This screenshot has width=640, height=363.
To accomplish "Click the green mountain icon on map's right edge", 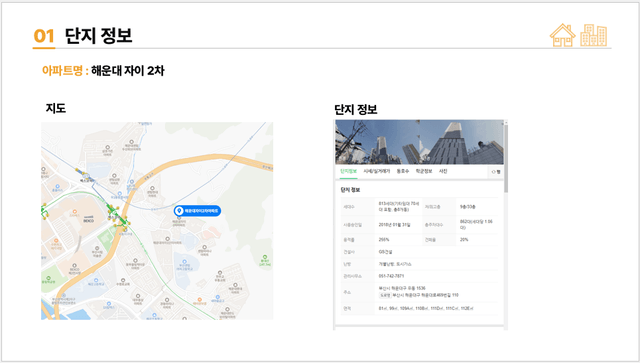I will click(x=265, y=257).
